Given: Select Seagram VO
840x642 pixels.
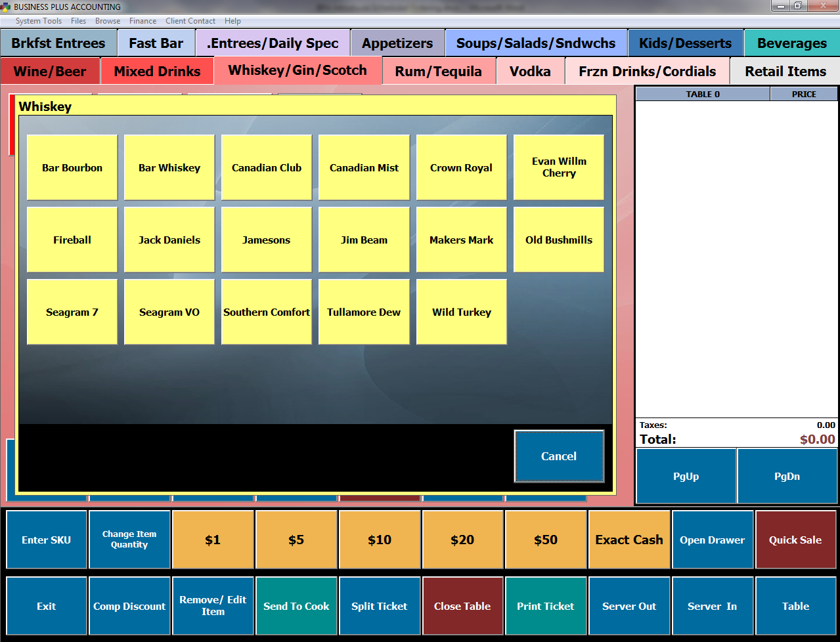Looking at the screenshot, I should coord(169,312).
